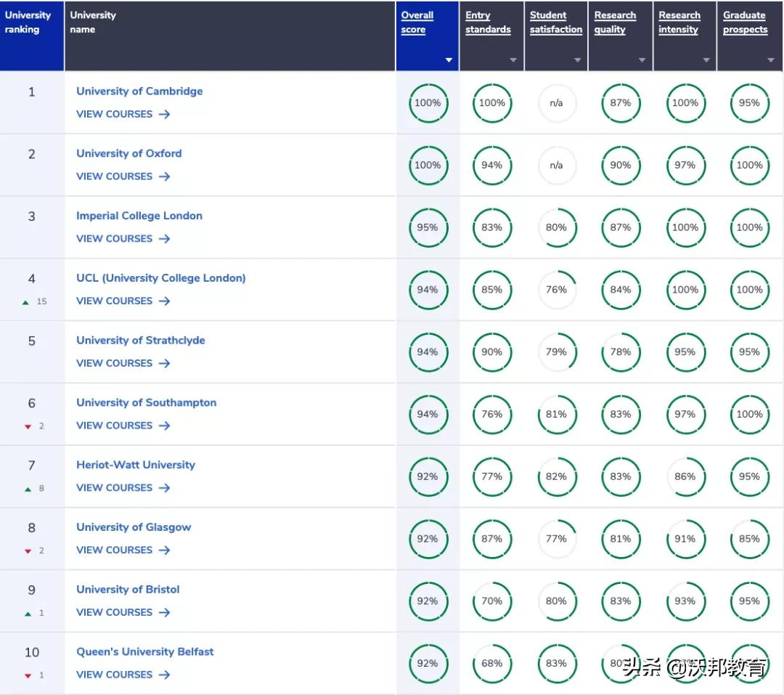Open Queen's University Belfast page
The width and height of the screenshot is (784, 695).
coord(145,652)
